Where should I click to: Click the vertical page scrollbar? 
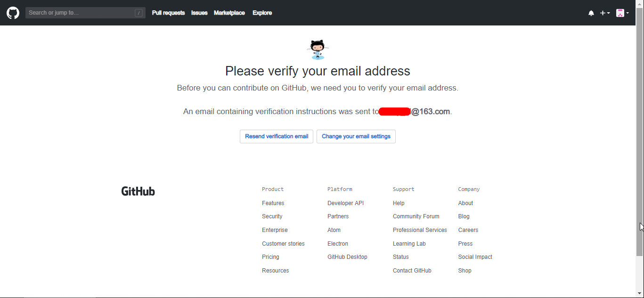pyautogui.click(x=639, y=141)
